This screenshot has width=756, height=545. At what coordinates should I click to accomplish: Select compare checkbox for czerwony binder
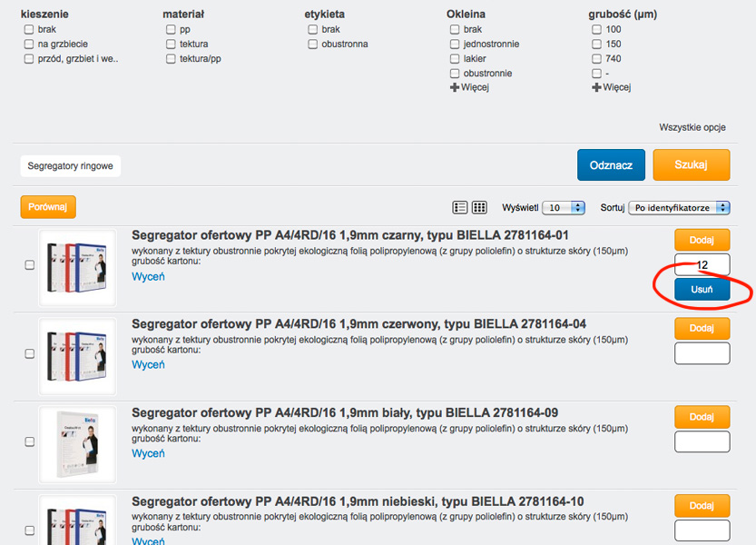[x=29, y=354]
